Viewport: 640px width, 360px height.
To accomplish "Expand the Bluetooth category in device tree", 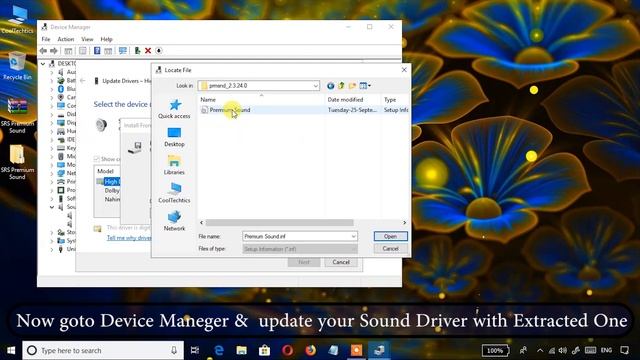I will tap(52, 89).
